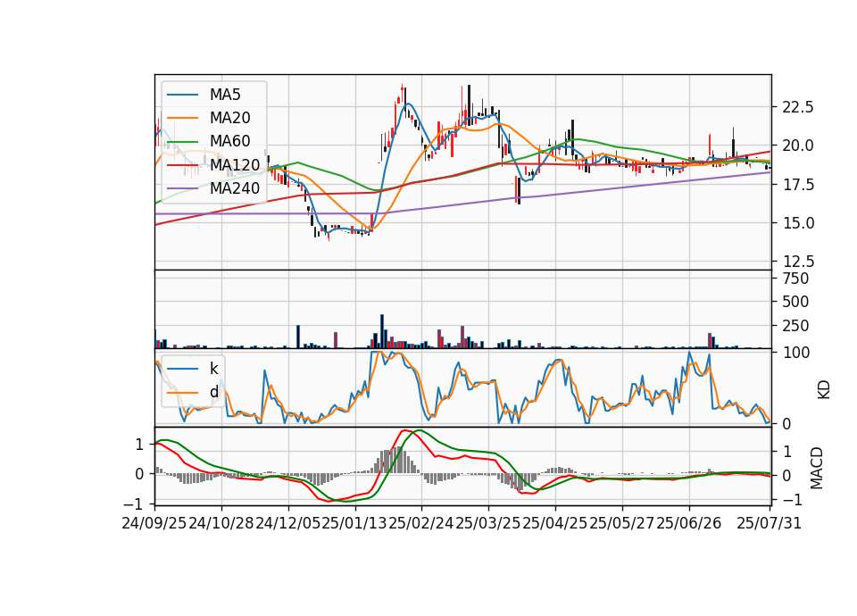Click the KD axis 100 label
Image resolution: width=857 pixels, height=616 pixels.
click(796, 353)
